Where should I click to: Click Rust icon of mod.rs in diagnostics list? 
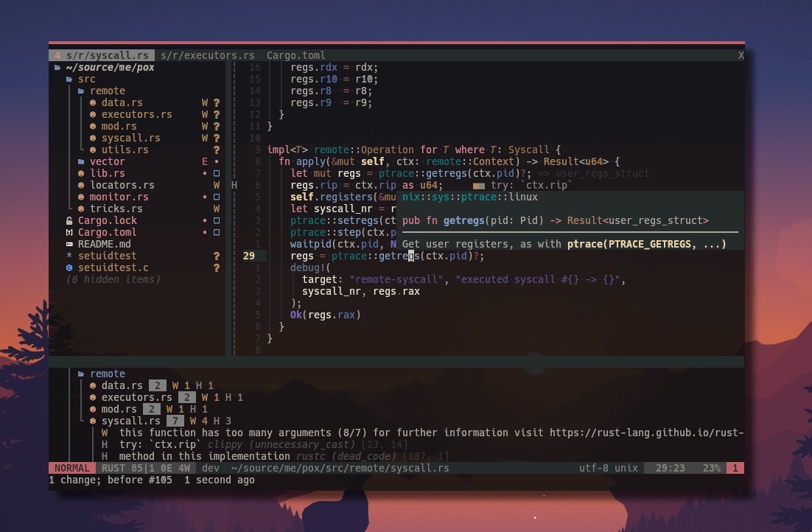[93, 409]
